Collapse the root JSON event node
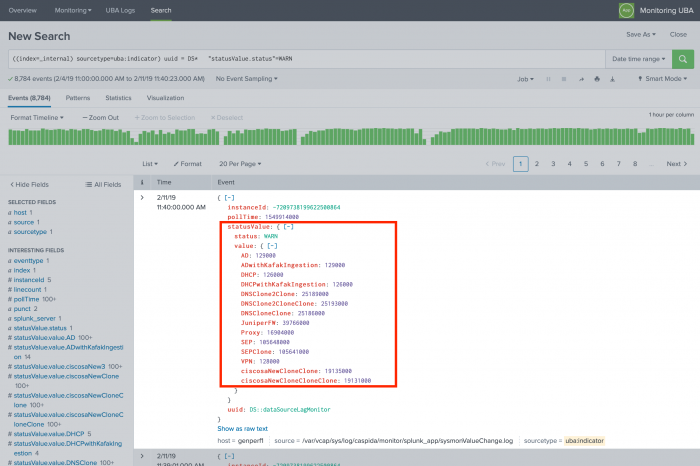Screen dimensions: 700x466 point(229,198)
